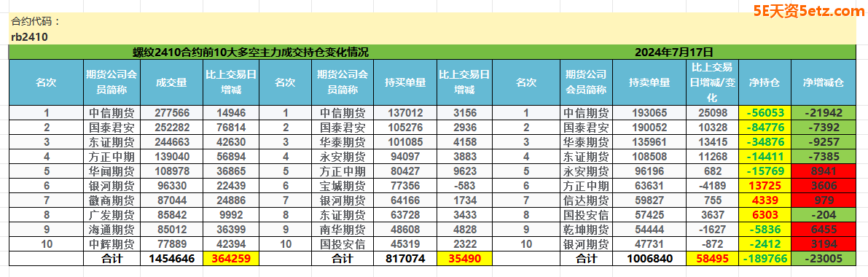Viewport: 868px width, 277px height.
Task: Click the 净增减仓 column header
Action: pyautogui.click(x=823, y=82)
